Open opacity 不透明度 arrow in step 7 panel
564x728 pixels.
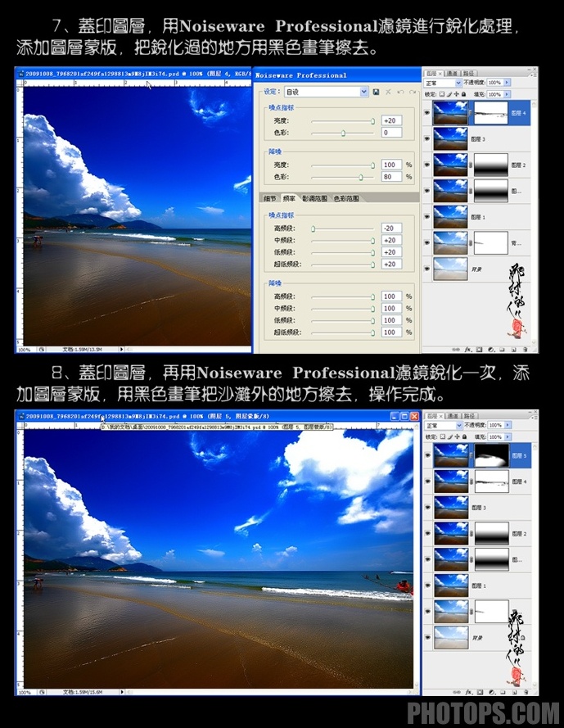pos(507,83)
